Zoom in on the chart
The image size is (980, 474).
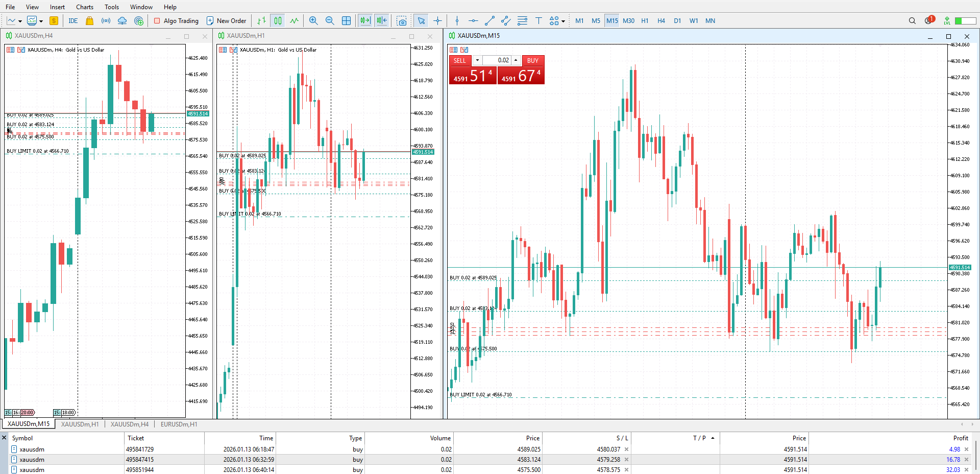pyautogui.click(x=313, y=21)
